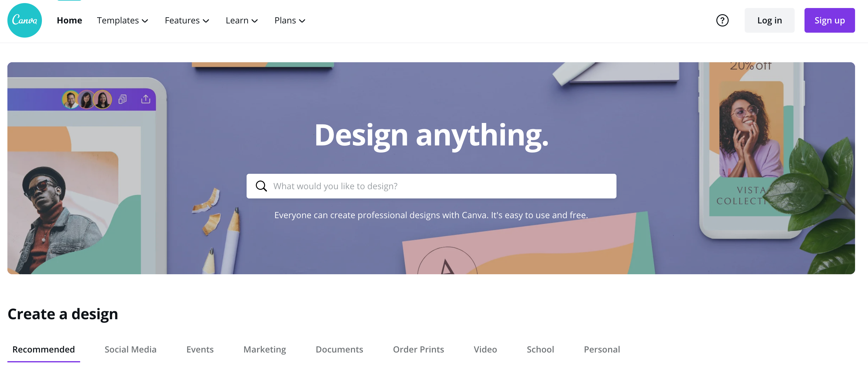The height and width of the screenshot is (371, 868).
Task: Click the Sign up button
Action: click(x=829, y=20)
